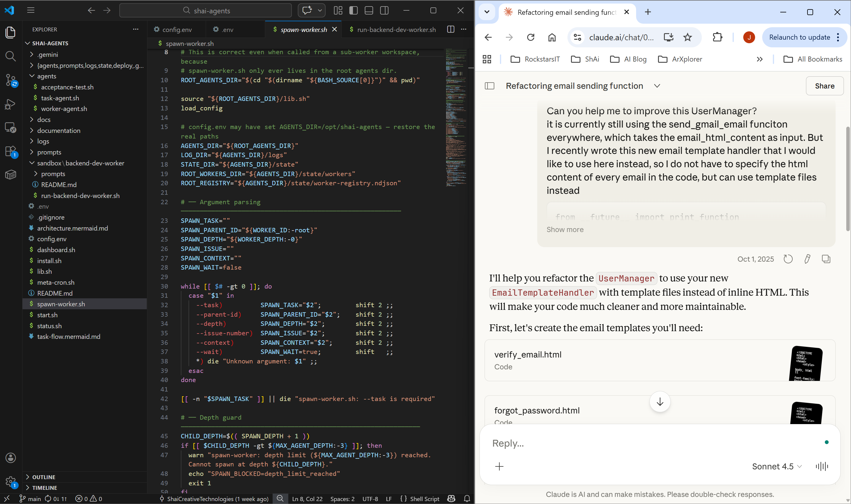Open the chat title dropdown chevron
Screen dimensions: 851x504
point(657,86)
